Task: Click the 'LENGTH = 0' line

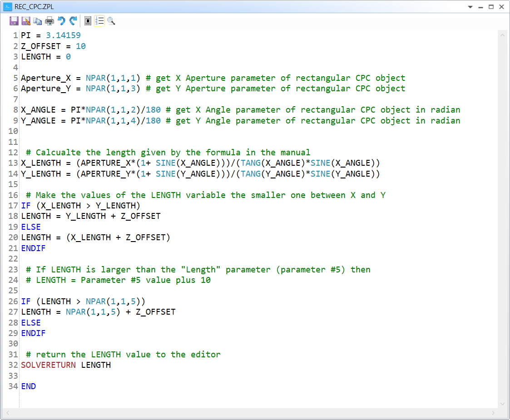Action: pyautogui.click(x=46, y=57)
